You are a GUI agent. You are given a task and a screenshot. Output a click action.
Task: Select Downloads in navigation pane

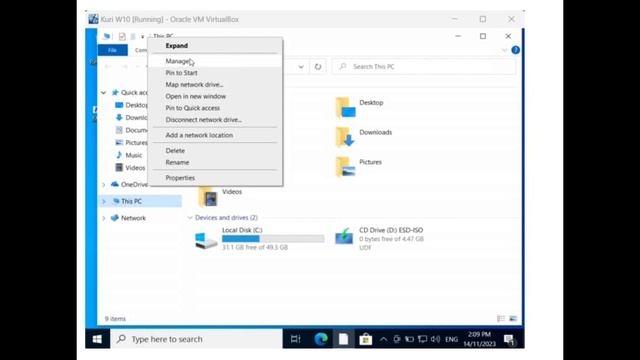132,118
